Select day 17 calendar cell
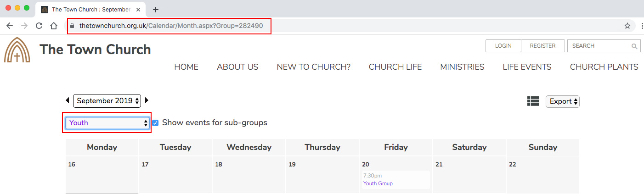The height and width of the screenshot is (194, 644). 175,175
